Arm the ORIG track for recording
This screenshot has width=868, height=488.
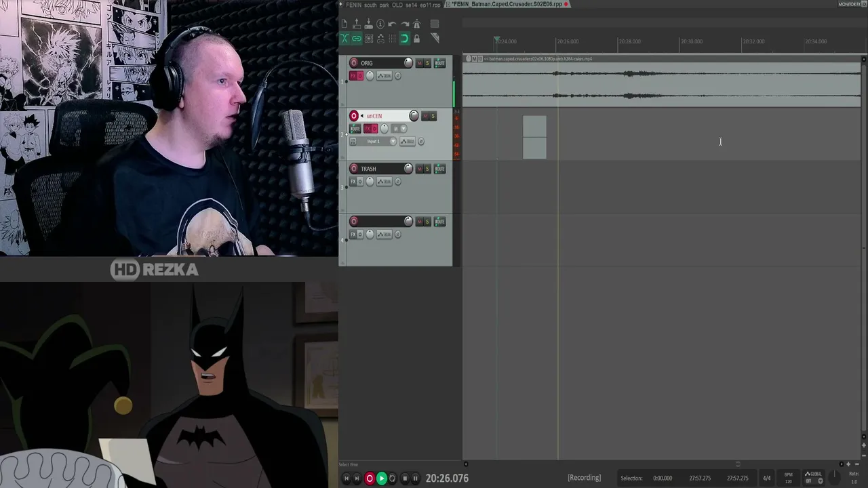pyautogui.click(x=354, y=63)
